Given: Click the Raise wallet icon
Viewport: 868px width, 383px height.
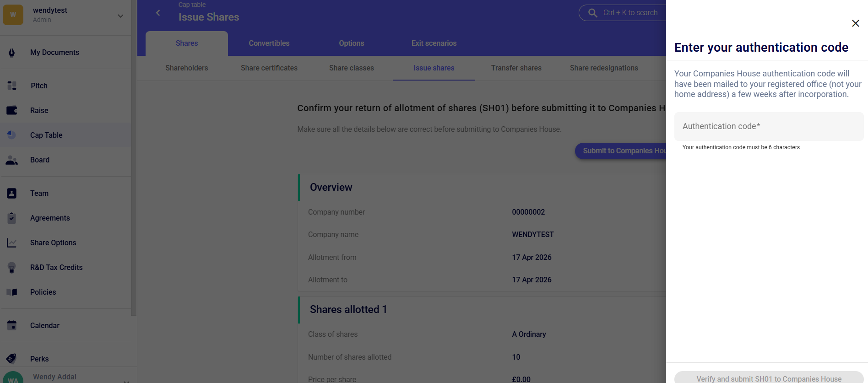Looking at the screenshot, I should point(12,110).
